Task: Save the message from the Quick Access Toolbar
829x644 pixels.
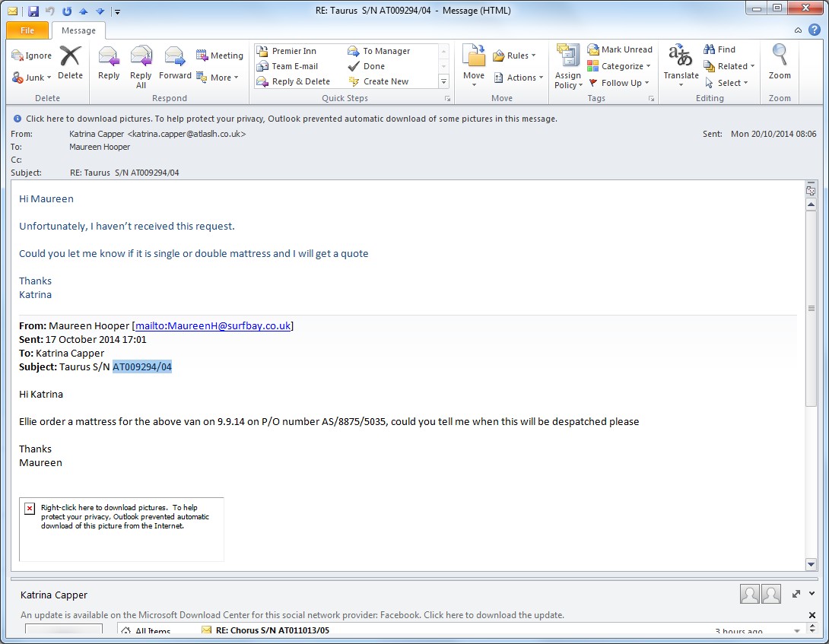Action: (x=33, y=11)
